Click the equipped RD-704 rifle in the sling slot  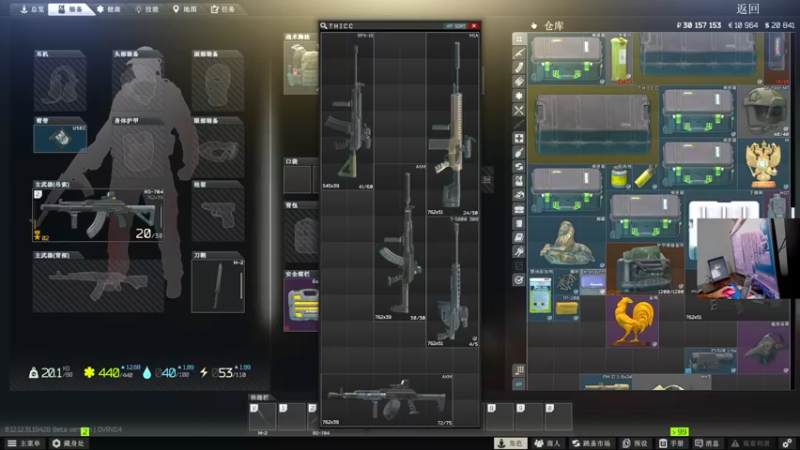click(x=98, y=215)
